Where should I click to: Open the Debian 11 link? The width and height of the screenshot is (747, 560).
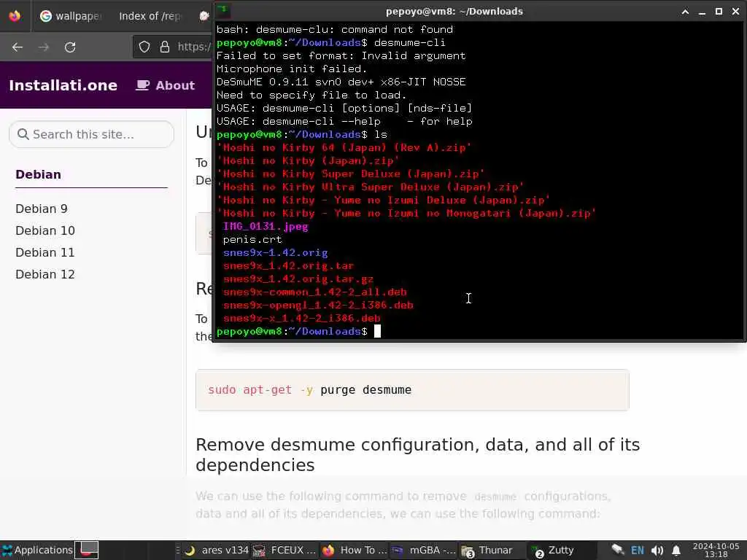[45, 252]
